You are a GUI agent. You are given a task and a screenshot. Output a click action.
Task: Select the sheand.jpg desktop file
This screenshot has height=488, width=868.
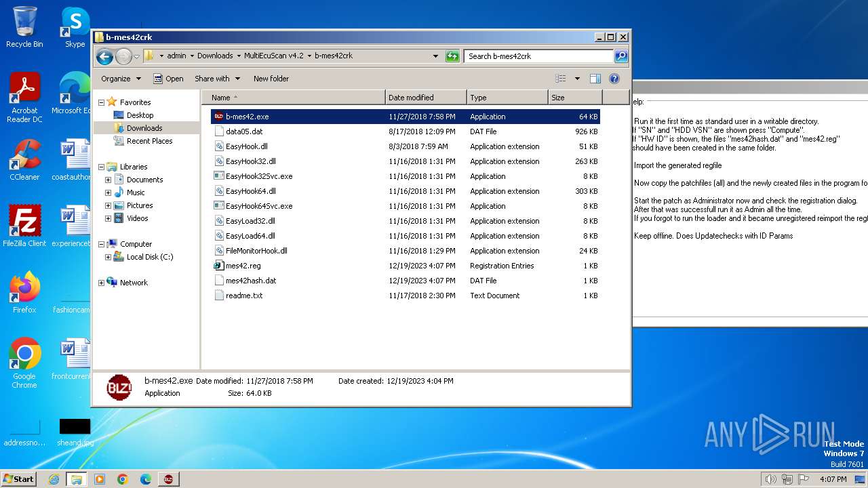75,432
